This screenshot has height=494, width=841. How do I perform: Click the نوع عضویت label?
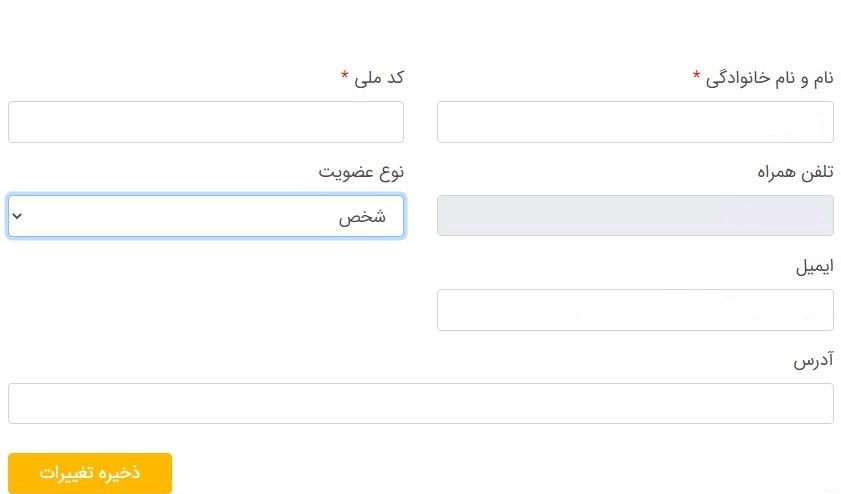[x=361, y=172]
